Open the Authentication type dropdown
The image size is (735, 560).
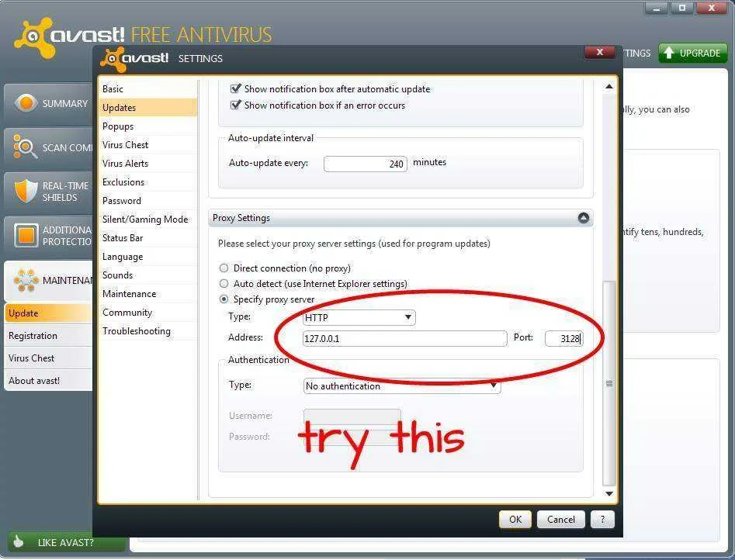click(x=402, y=385)
